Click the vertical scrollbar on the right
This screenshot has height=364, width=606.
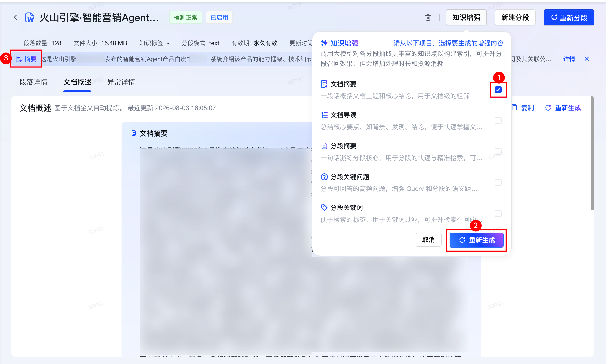click(592, 153)
